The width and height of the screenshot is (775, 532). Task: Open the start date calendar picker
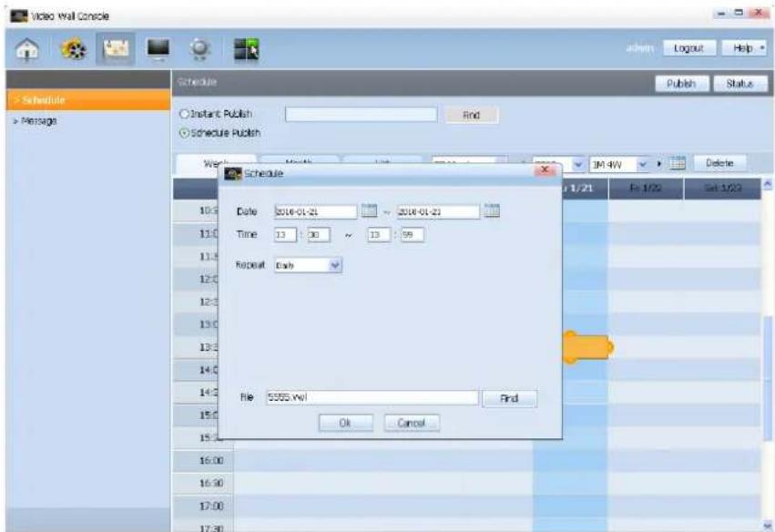click(x=369, y=210)
